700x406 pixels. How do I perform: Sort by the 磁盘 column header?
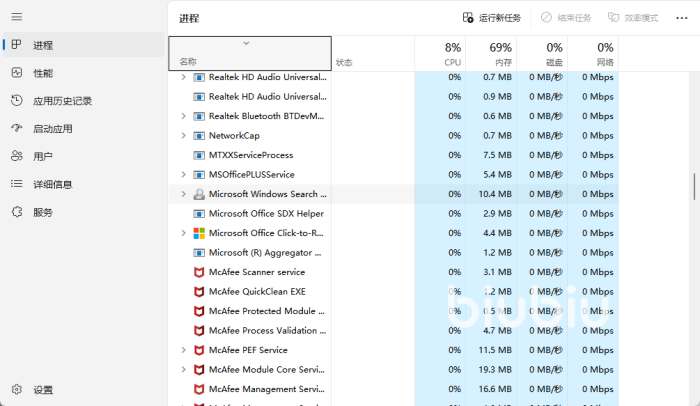coord(542,54)
